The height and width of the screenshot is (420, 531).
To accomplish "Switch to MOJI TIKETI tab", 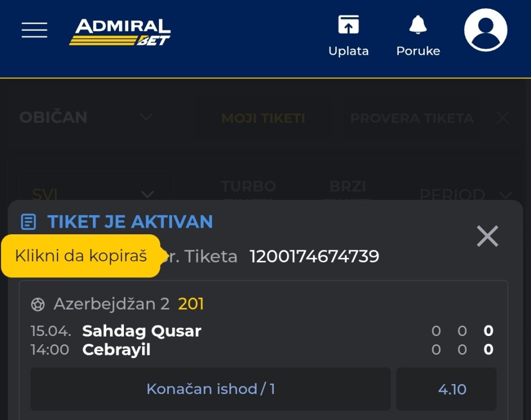I will click(x=263, y=118).
